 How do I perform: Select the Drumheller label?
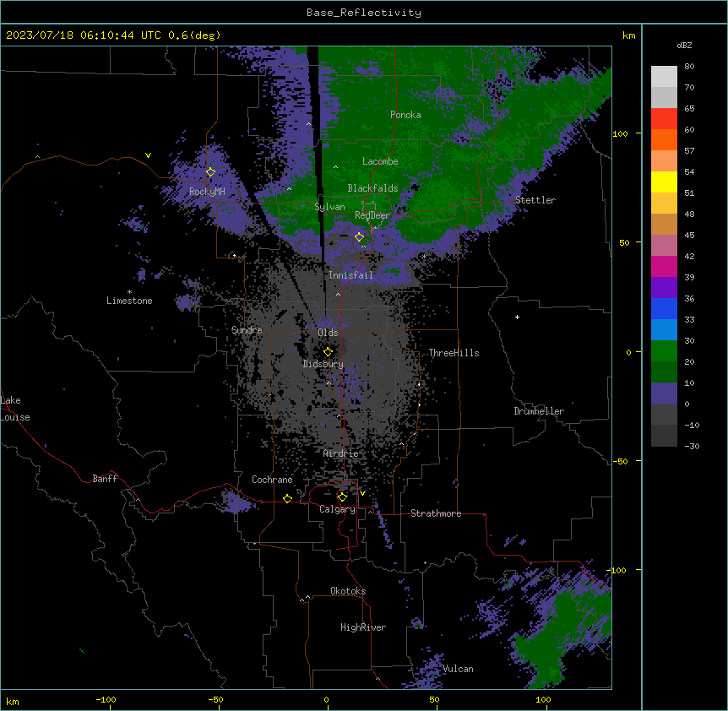[x=539, y=411]
